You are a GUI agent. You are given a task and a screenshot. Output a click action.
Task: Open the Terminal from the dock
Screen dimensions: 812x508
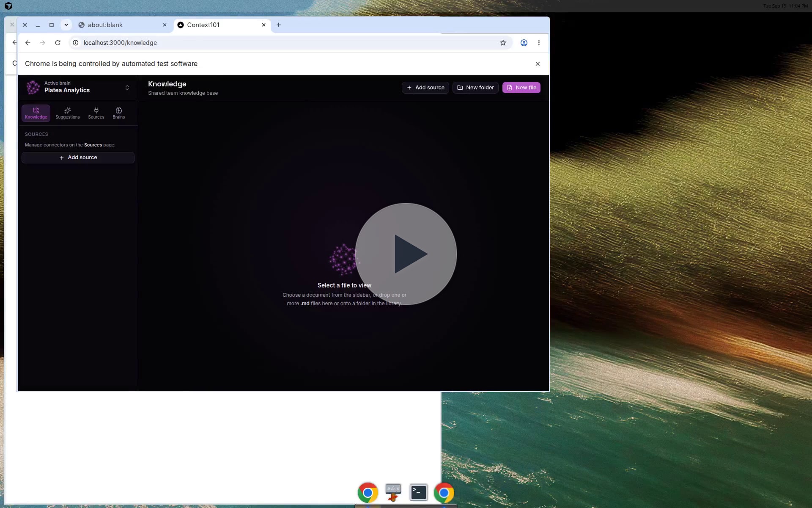[419, 492]
